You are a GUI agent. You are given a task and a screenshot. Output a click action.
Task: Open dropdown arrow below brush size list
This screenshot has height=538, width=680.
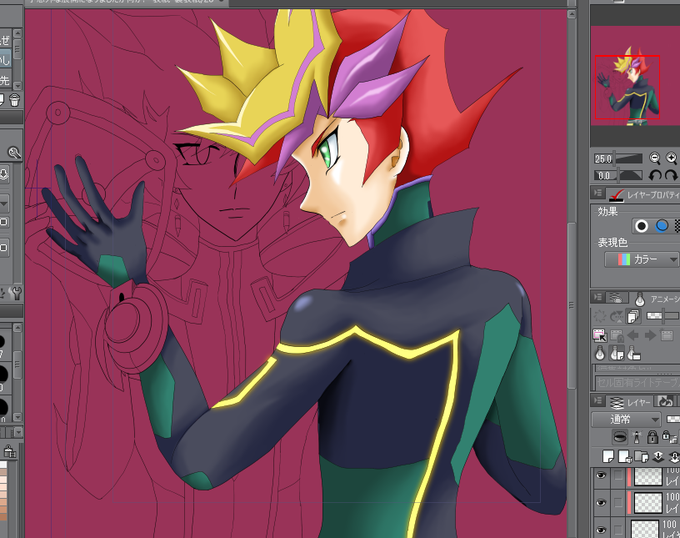(x=18, y=432)
